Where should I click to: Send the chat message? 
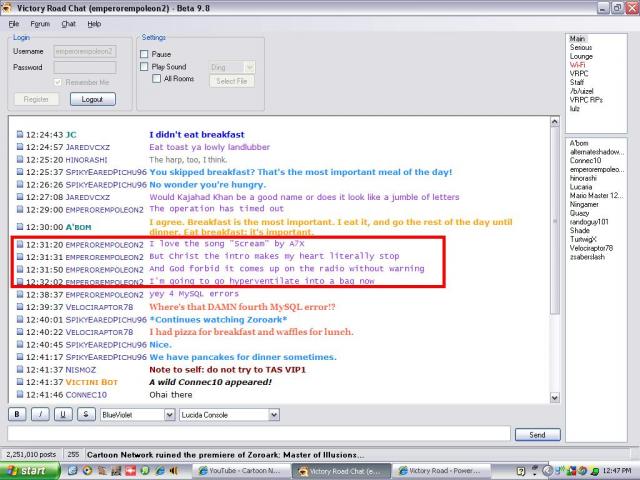pyautogui.click(x=537, y=435)
